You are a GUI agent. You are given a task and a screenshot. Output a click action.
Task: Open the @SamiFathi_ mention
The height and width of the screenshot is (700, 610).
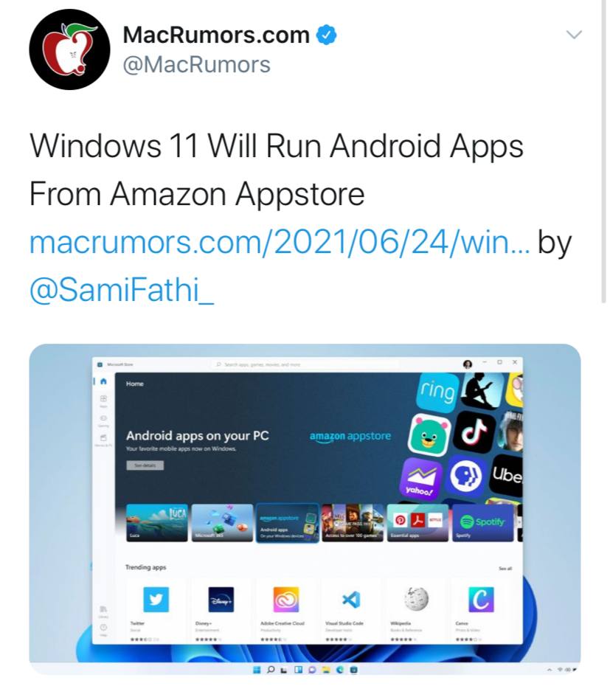tap(122, 290)
